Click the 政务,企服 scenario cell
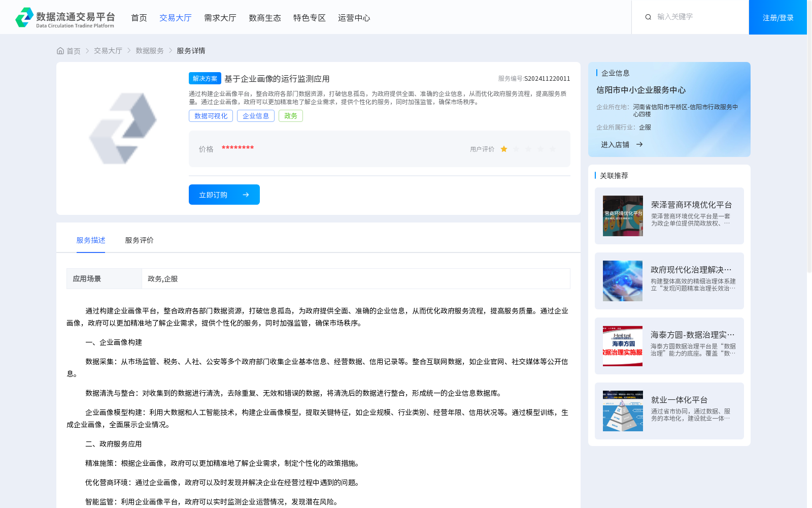812x508 pixels. click(x=356, y=279)
